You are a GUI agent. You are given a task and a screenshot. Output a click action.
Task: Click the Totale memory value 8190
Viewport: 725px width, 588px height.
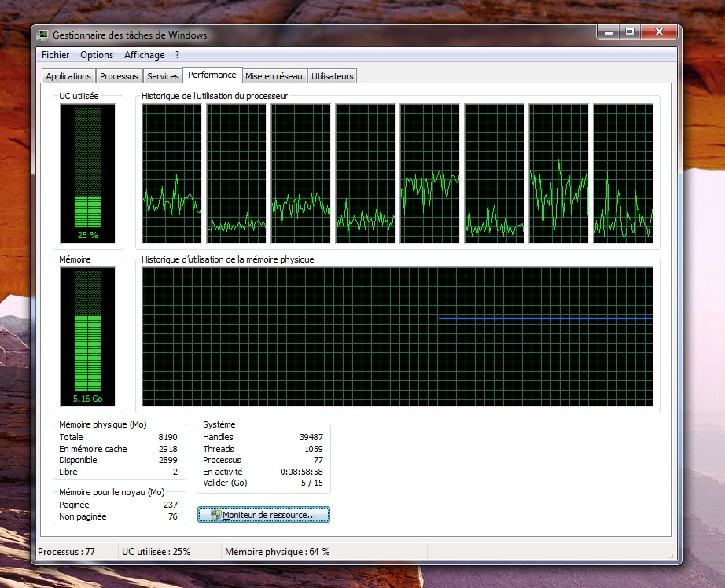tap(167, 437)
